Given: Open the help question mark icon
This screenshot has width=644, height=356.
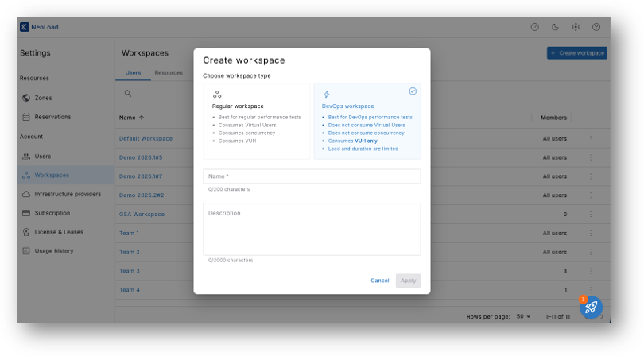Looking at the screenshot, I should [x=534, y=27].
